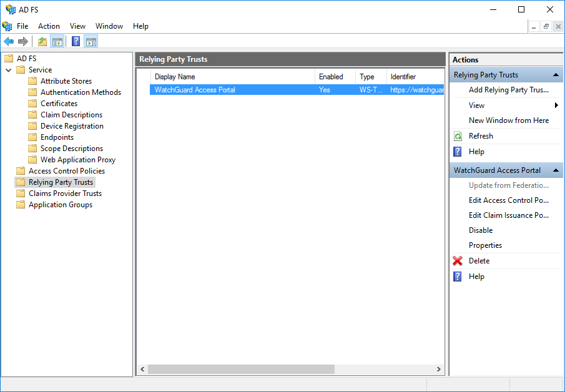
Task: Toggle Show/Hide Action Pane toolbar icon
Action: click(91, 42)
